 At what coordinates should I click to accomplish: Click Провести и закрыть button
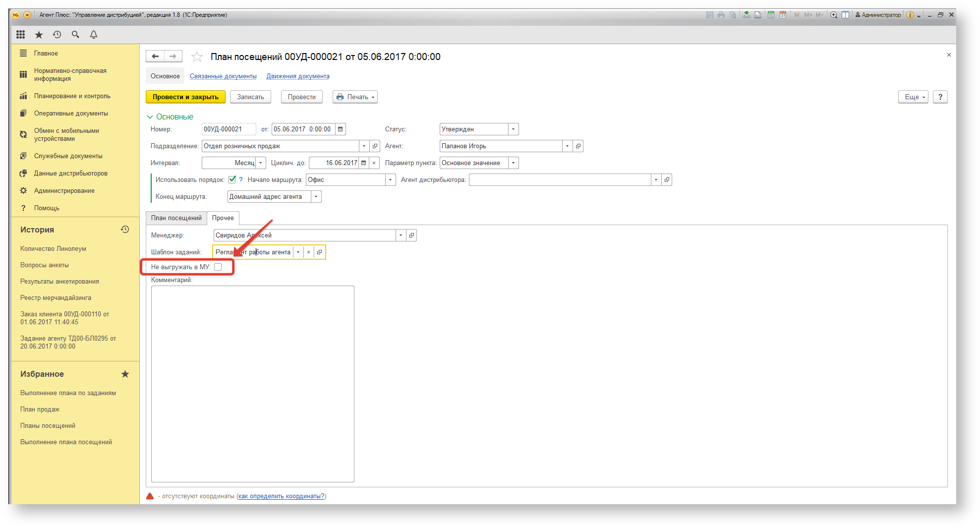point(185,97)
